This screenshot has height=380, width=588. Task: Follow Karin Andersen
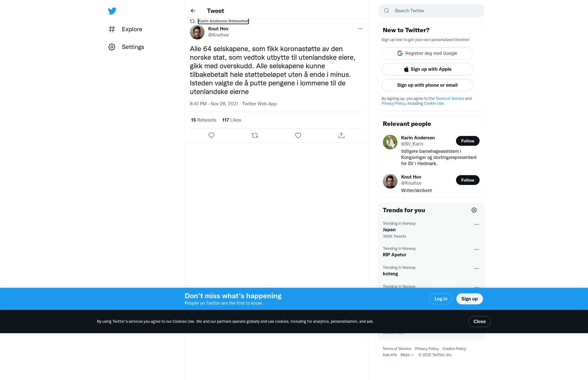click(x=468, y=141)
